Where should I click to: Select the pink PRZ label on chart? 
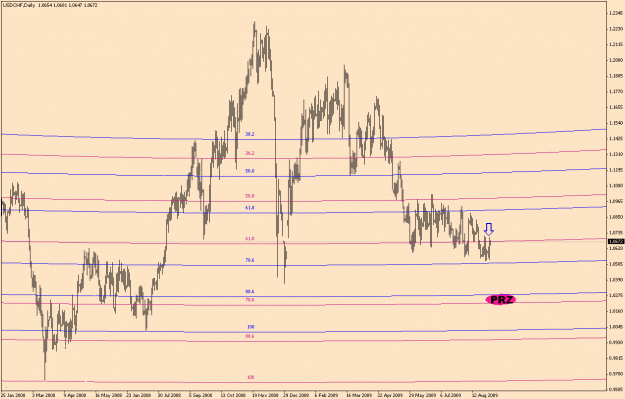(x=501, y=300)
